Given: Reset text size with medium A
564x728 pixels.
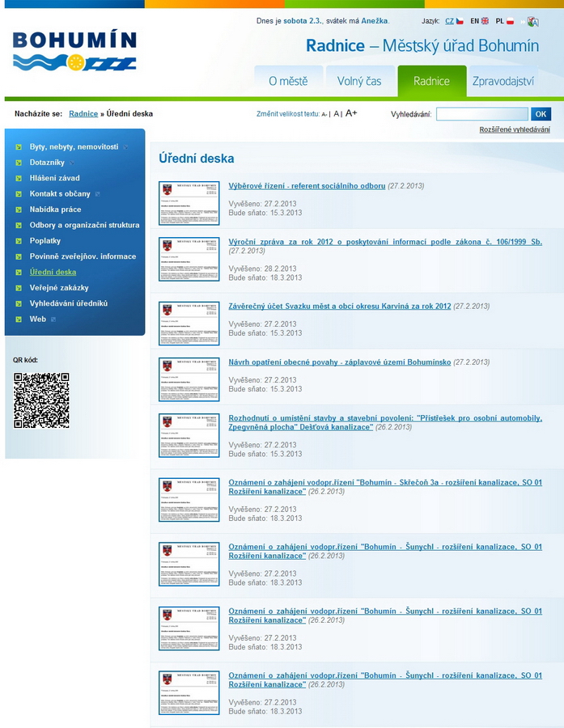Looking at the screenshot, I should point(337,114).
